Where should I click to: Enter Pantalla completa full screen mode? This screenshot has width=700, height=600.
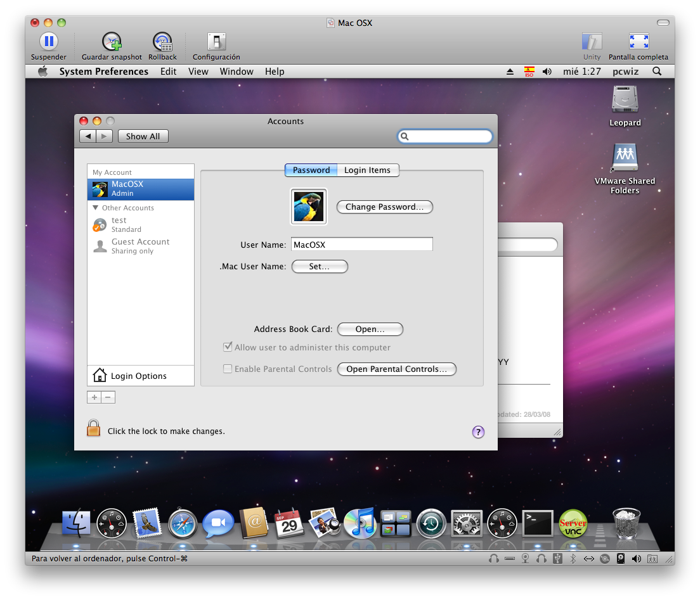click(638, 42)
